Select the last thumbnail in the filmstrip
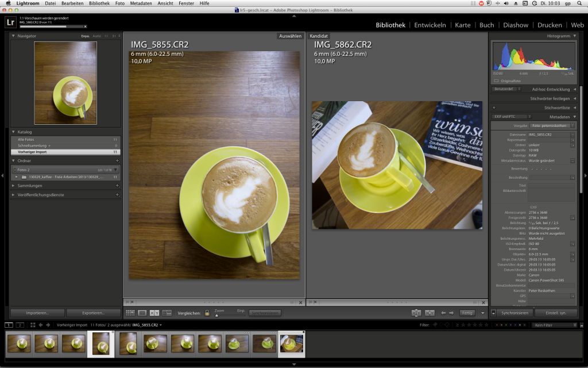Image resolution: width=588 pixels, height=368 pixels. click(x=291, y=345)
